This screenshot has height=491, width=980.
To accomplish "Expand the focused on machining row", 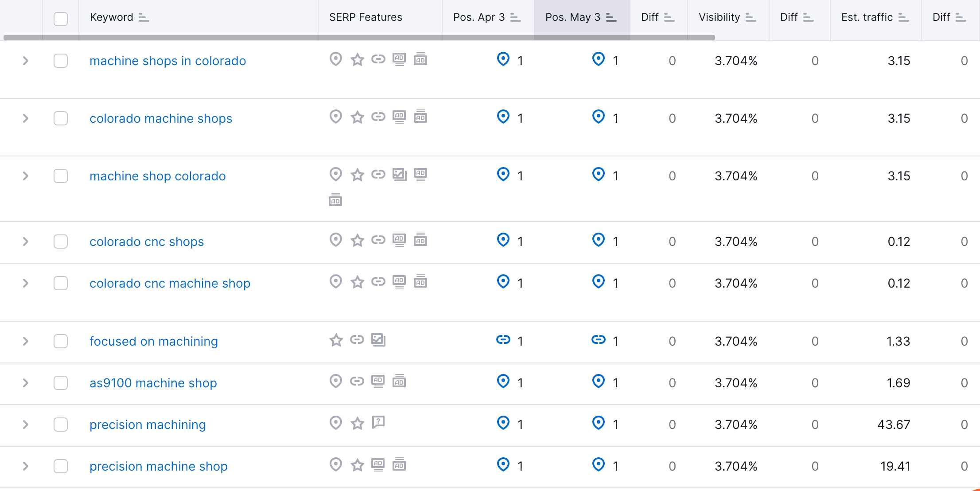I will tap(26, 341).
